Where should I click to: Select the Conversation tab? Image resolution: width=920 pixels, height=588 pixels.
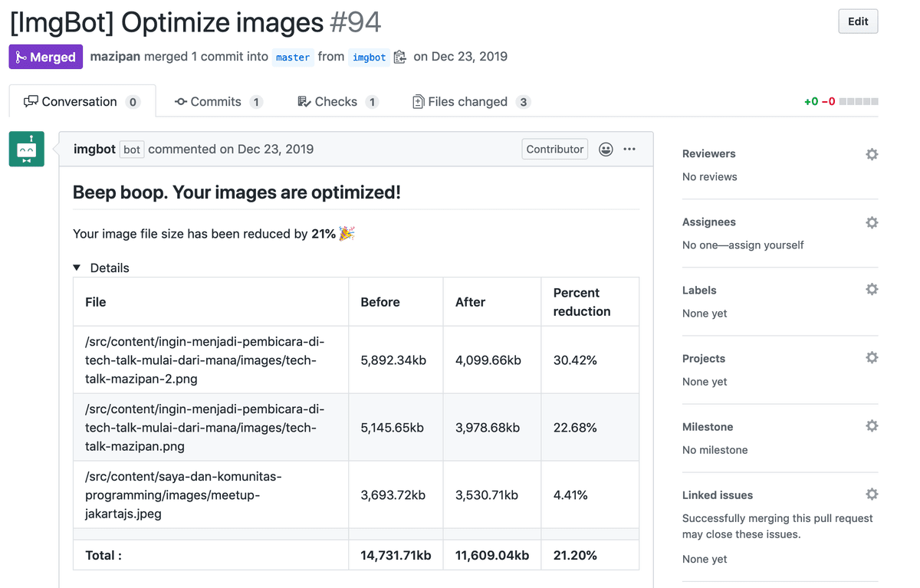pyautogui.click(x=81, y=102)
